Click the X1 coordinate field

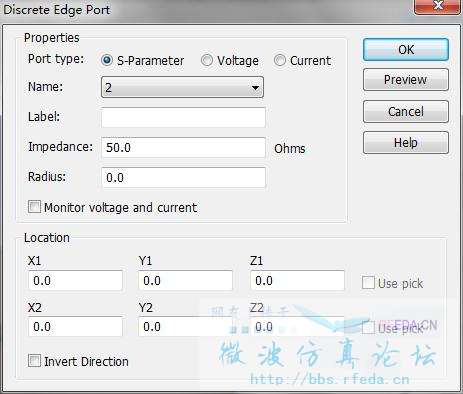pyautogui.click(x=75, y=281)
